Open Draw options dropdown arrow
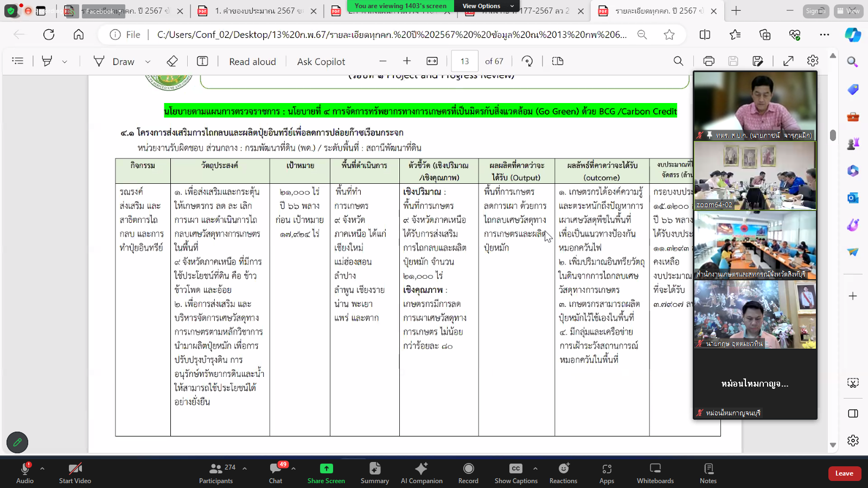The image size is (868, 488). tap(148, 62)
